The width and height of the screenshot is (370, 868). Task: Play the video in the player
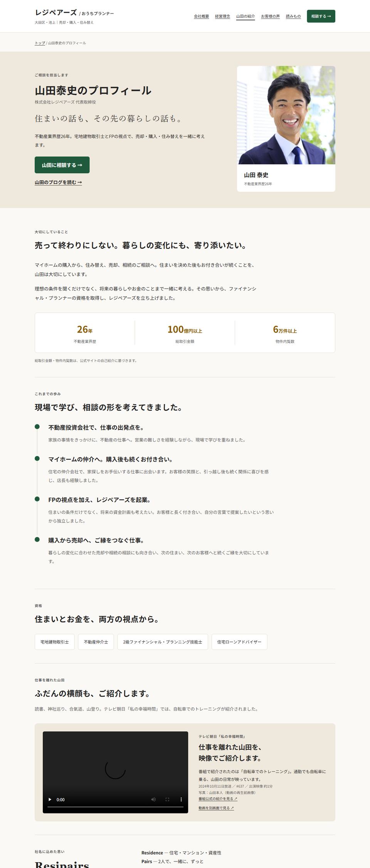(50, 799)
